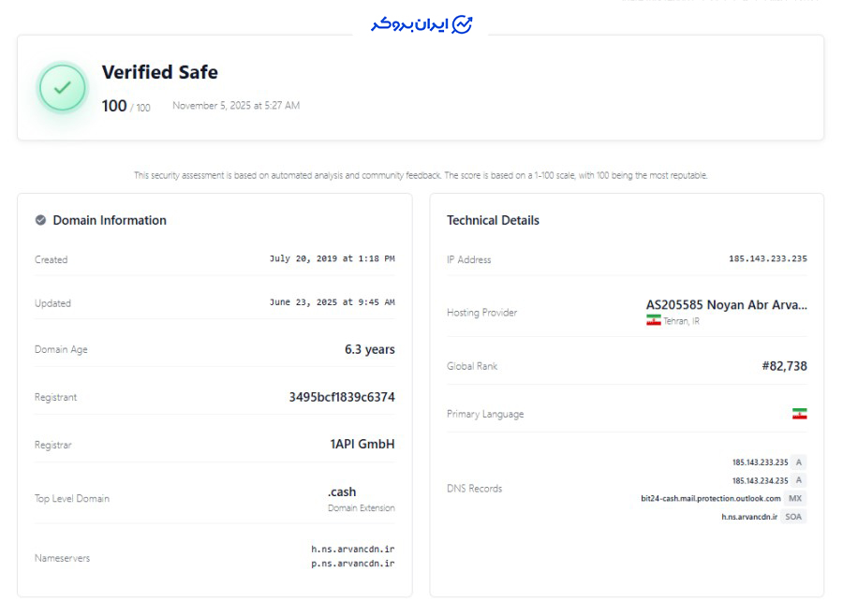Click the registrant ID 3495bcf1839c6374
843x616 pixels.
341,397
